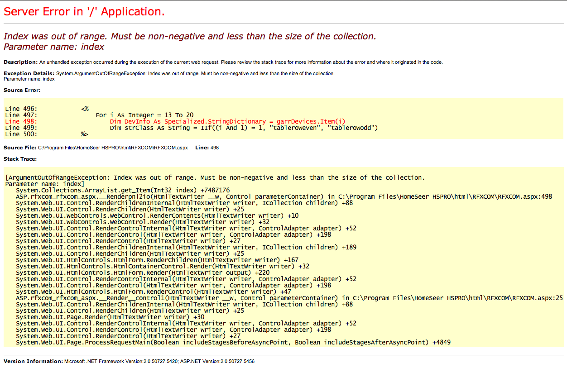
Task: Click source line "Line 500:"
Action: (47, 134)
